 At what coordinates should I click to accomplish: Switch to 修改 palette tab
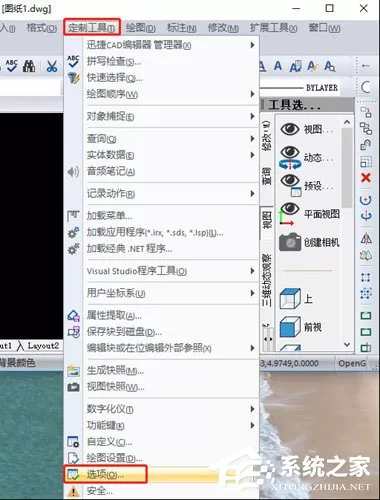267,136
